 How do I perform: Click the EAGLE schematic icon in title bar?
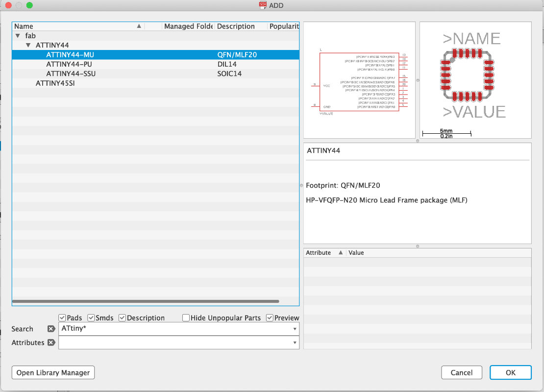[x=263, y=5]
